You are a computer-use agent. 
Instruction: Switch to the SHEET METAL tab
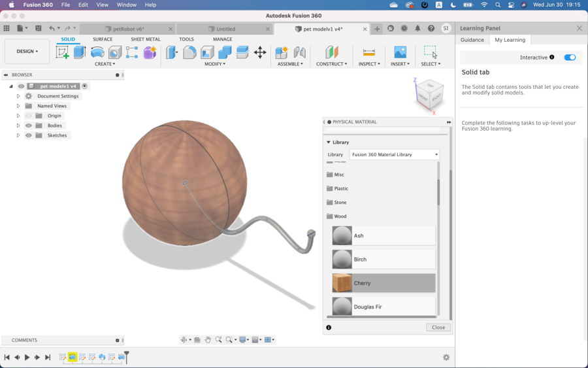coord(146,39)
